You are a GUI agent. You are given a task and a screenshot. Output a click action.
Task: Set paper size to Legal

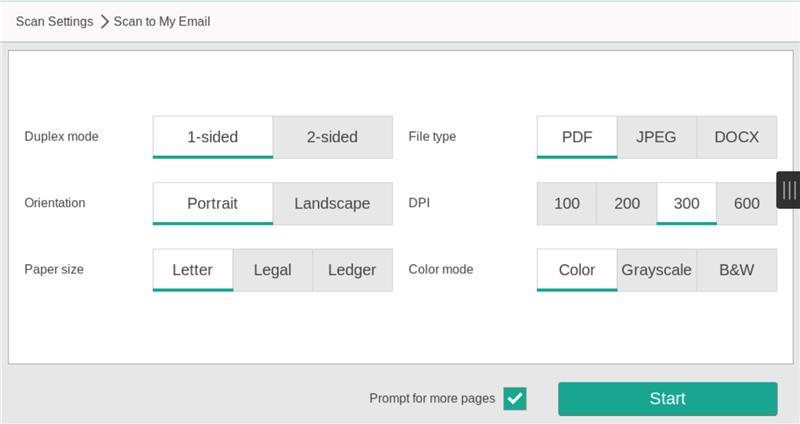click(x=272, y=269)
